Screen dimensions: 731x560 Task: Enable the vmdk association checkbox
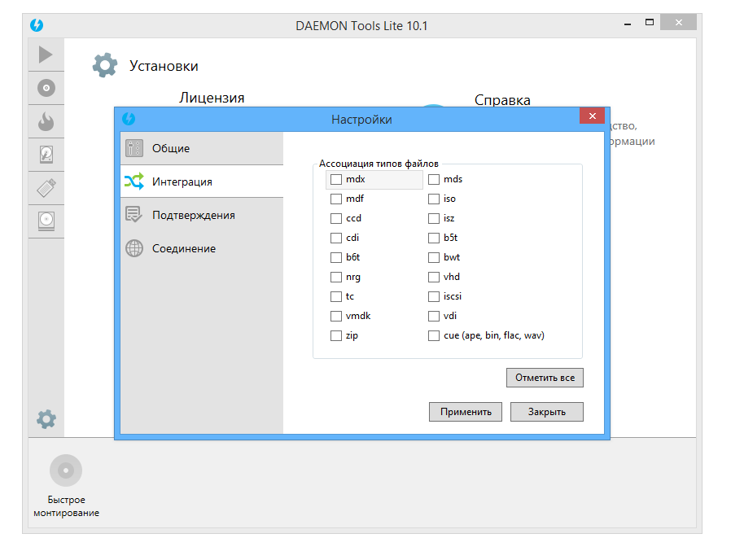coord(336,316)
